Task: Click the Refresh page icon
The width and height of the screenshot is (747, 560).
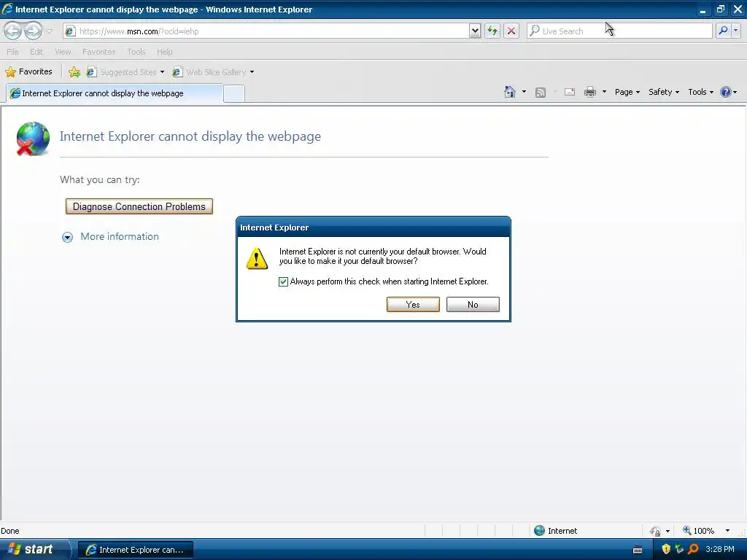Action: (492, 31)
